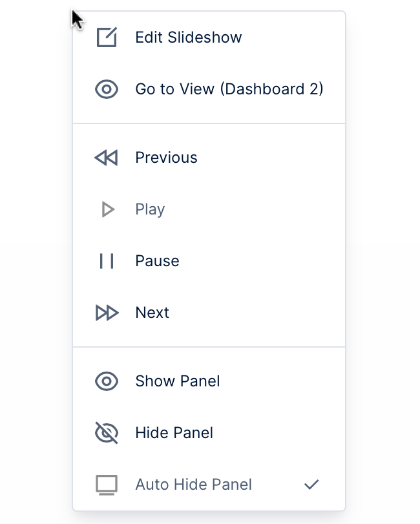420x524 pixels.
Task: Click the Next fast-forward double-arrow icon
Action: click(x=107, y=313)
